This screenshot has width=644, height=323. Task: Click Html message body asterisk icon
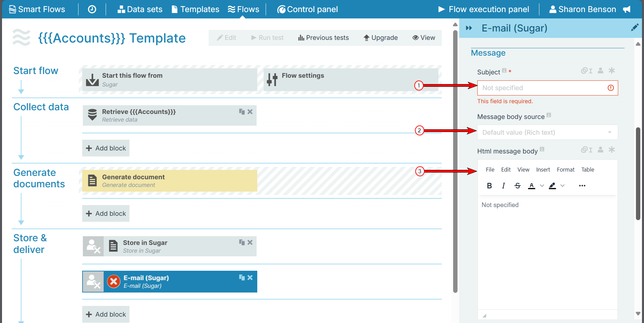612,150
